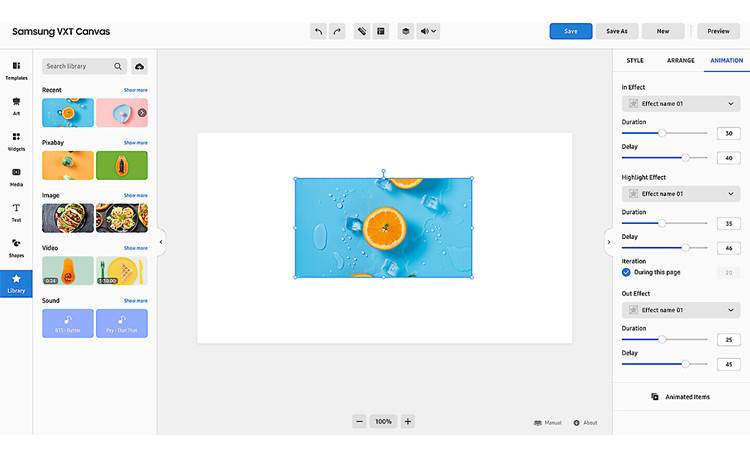
Task: Click Show more next to Pixabay
Action: coord(135,143)
